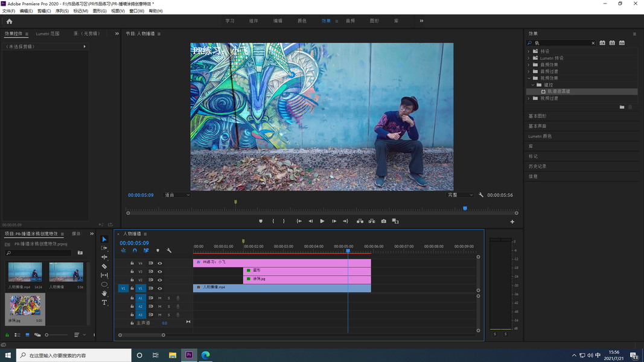Go to In point
644x362 pixels.
click(299, 221)
